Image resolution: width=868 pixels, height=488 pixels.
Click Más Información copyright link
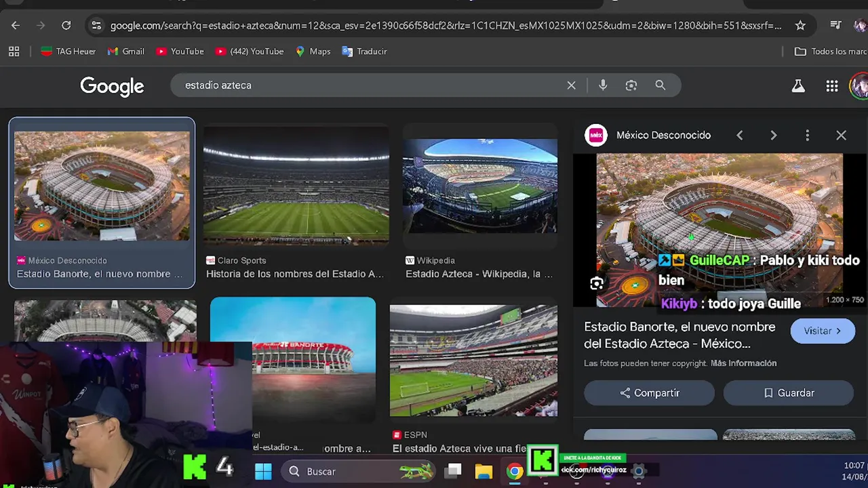(x=743, y=363)
